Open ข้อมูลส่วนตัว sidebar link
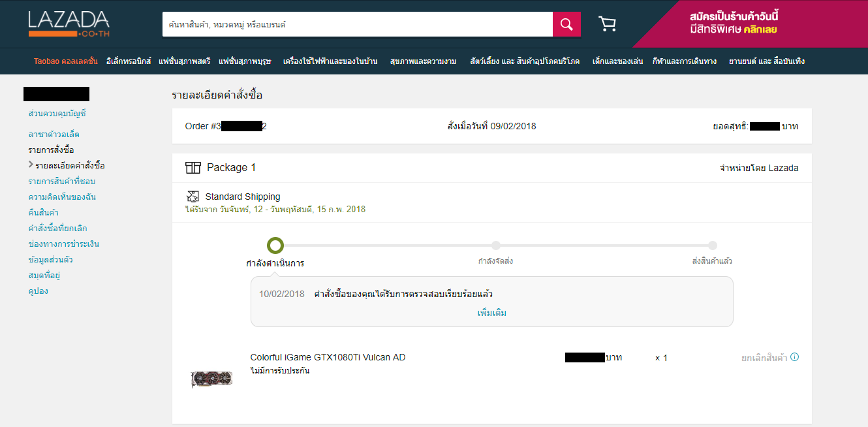 (50, 260)
